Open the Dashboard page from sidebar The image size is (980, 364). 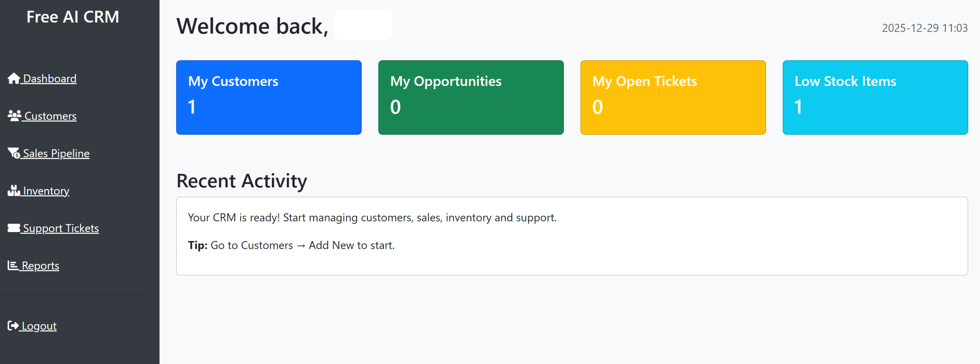point(50,78)
